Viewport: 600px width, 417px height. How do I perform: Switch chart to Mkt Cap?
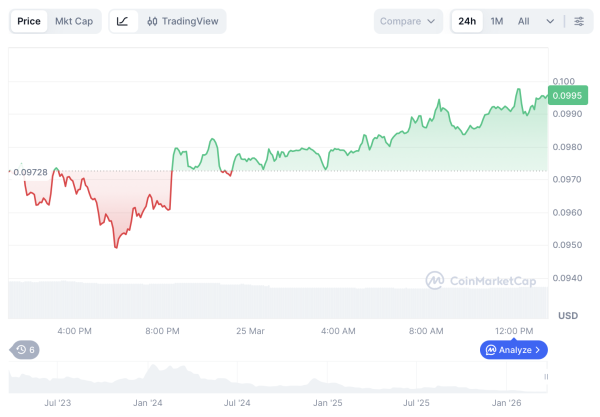click(x=75, y=21)
